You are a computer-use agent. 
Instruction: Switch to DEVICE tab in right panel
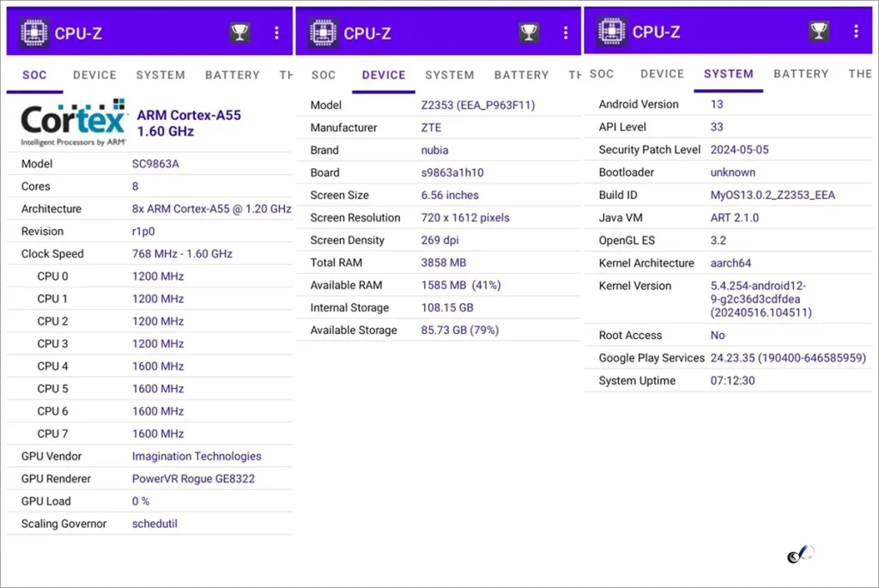(663, 74)
